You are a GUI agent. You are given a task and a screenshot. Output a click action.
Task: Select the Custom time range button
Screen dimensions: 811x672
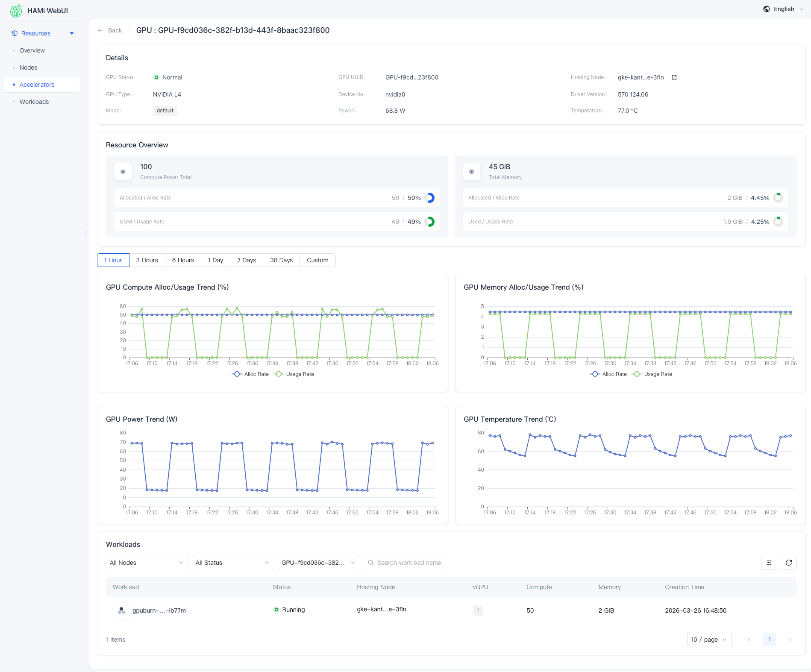[317, 260]
